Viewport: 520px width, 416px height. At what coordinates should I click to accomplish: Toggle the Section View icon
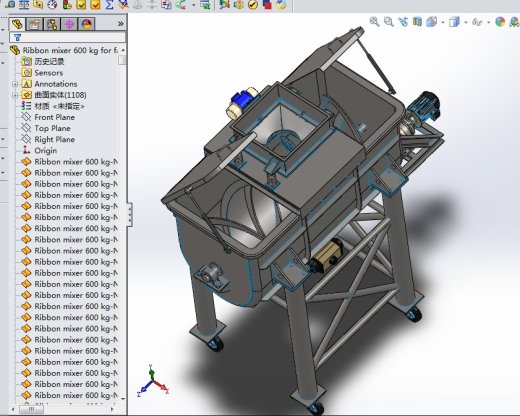[417, 22]
